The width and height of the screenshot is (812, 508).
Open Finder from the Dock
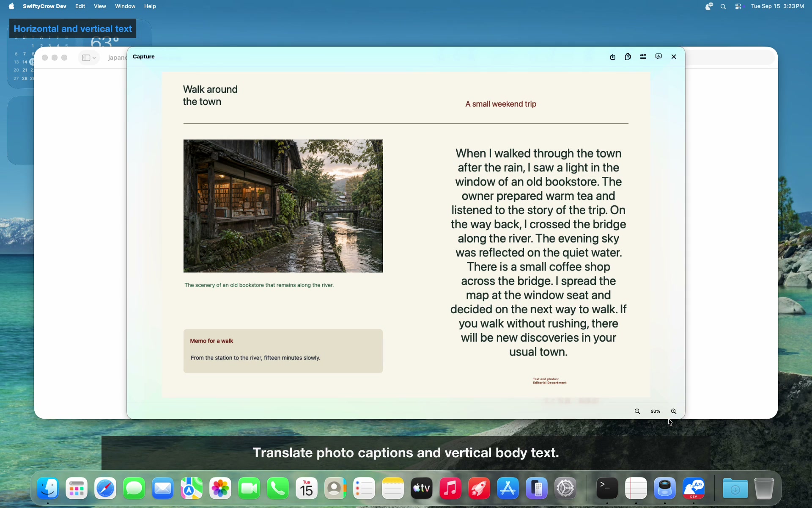(48, 489)
